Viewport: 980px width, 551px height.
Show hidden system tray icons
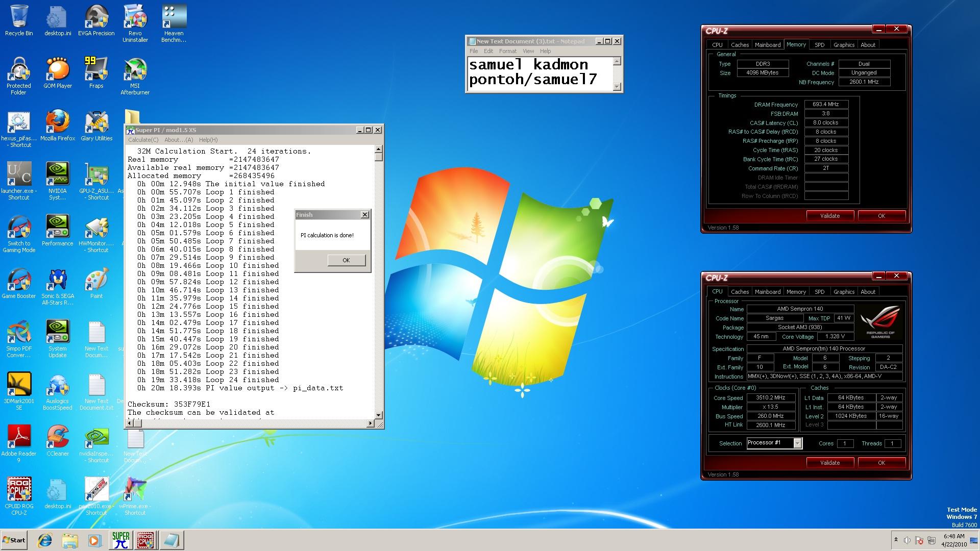(896, 540)
